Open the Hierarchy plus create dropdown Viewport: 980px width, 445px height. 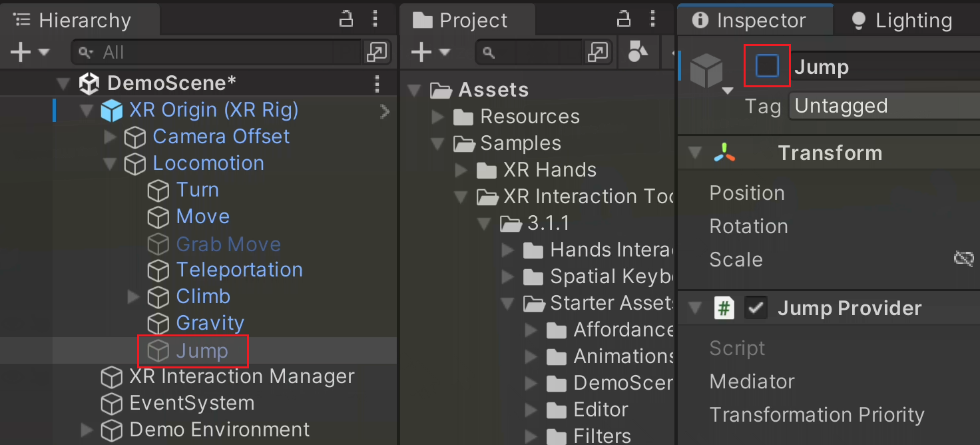click(x=29, y=52)
